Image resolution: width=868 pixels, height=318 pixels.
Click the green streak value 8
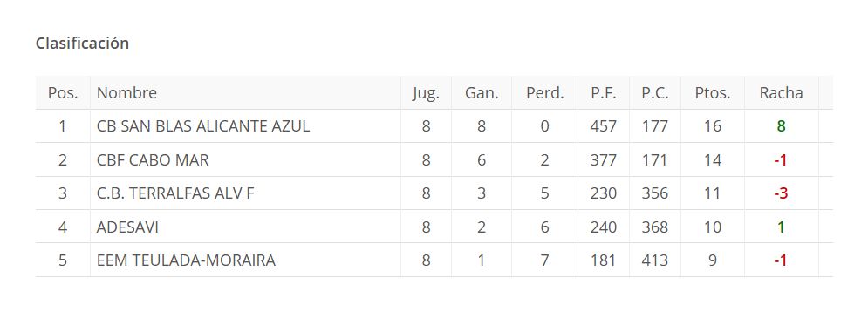point(781,126)
